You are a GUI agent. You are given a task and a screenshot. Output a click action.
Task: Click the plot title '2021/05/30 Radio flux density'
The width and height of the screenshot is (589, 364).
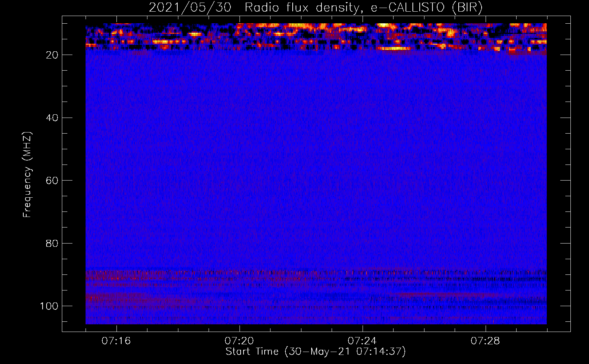316,8
